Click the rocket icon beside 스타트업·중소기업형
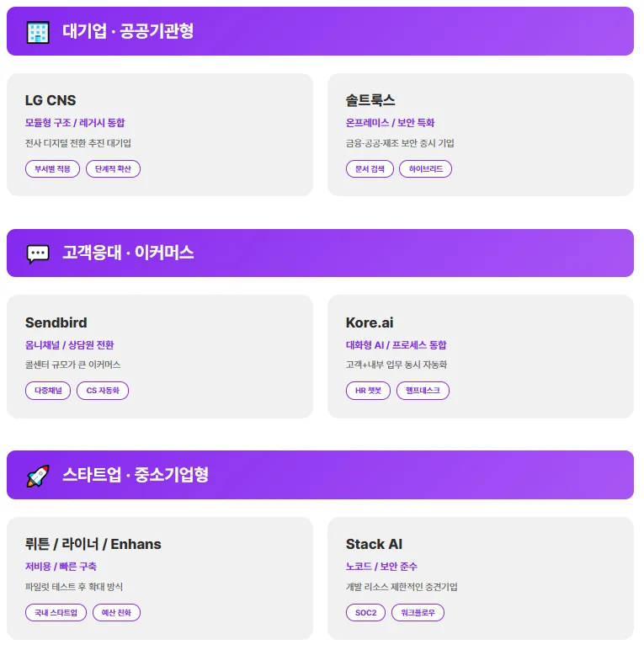 (38, 476)
